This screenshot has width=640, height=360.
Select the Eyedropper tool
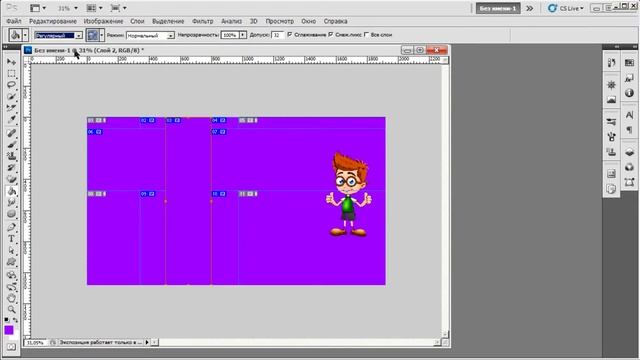(x=11, y=120)
